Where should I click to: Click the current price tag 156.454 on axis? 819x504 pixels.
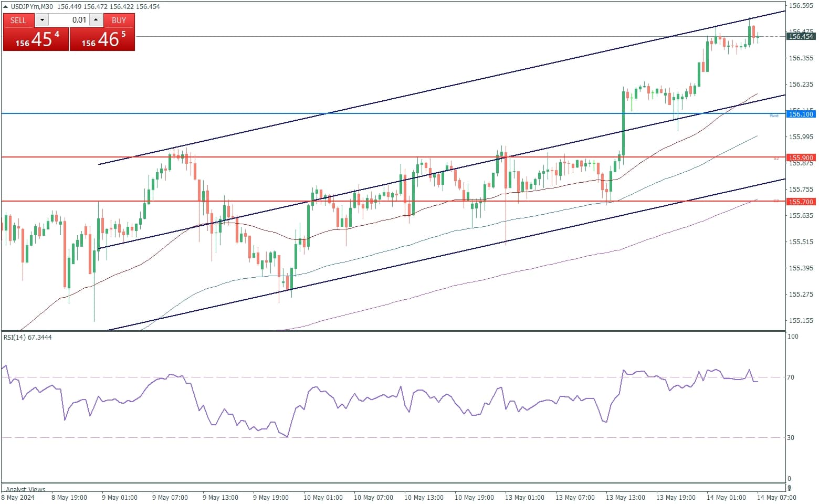click(801, 36)
